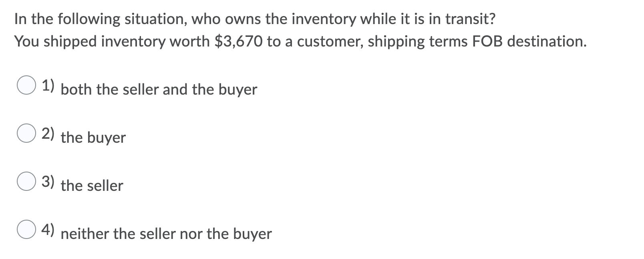This screenshot has width=644, height=259.
Task: Choose 'neither the seller nor the buyer'
Action: [x=166, y=234]
